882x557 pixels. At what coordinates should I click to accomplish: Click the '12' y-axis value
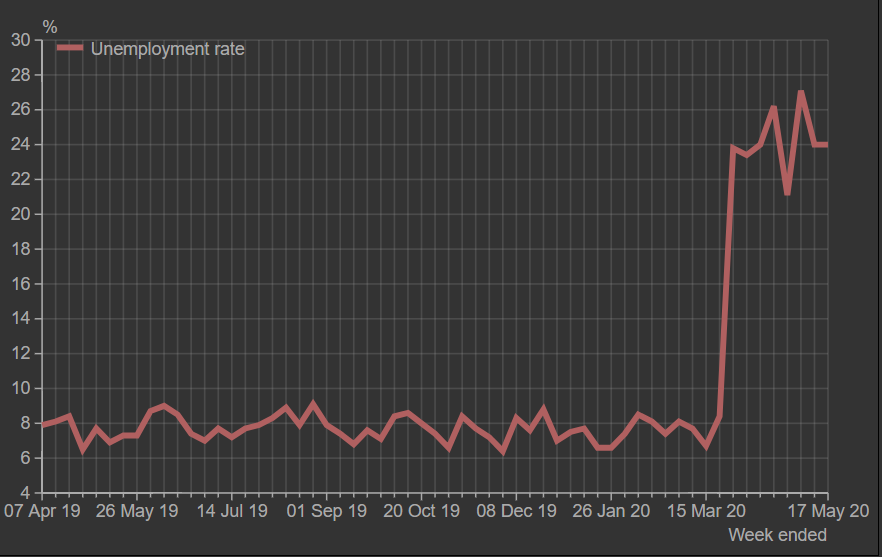[x=21, y=354]
